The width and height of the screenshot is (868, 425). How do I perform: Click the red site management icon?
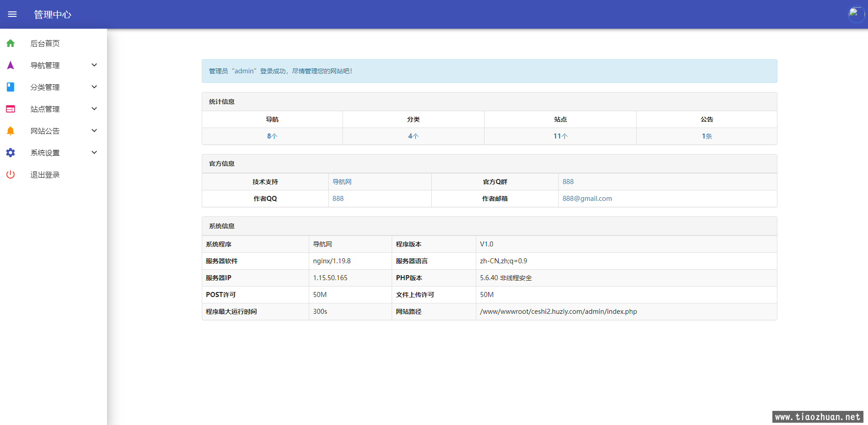10,109
